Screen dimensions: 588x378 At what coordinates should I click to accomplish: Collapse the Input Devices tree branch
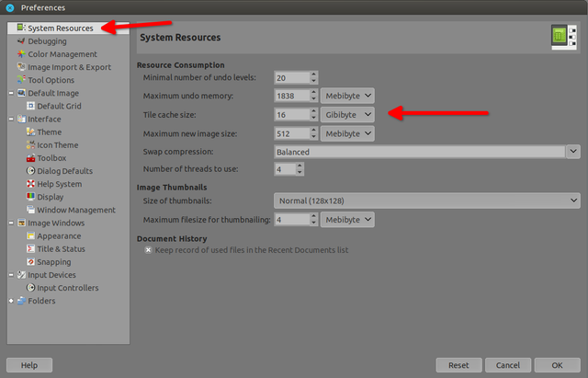[x=11, y=275]
